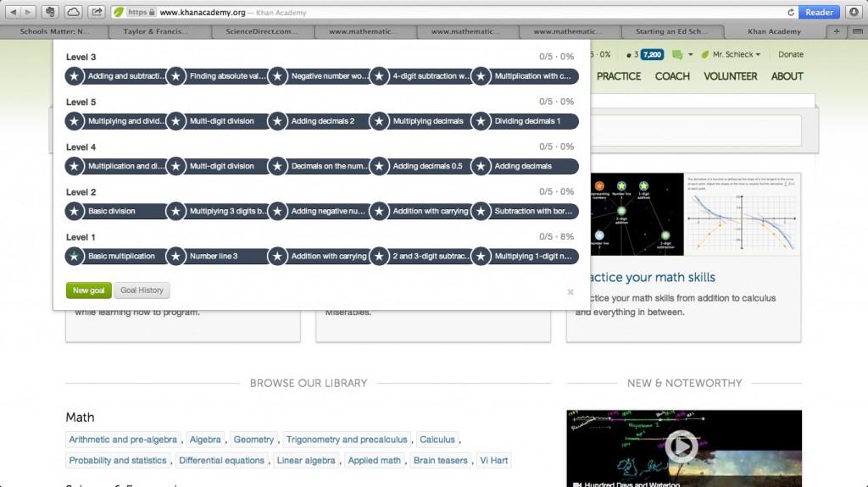
Task: Open Mr. Schleck user dropdown
Action: (731, 54)
